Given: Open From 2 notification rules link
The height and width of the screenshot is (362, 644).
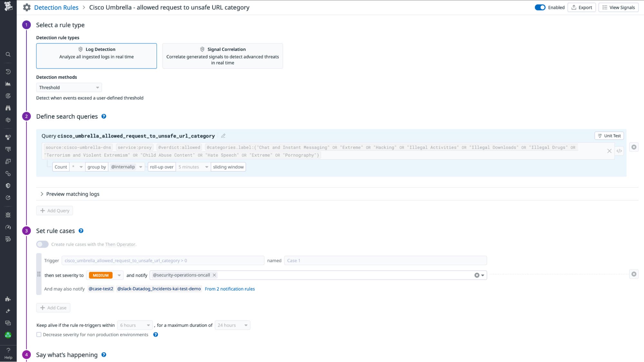Looking at the screenshot, I should click(x=230, y=289).
